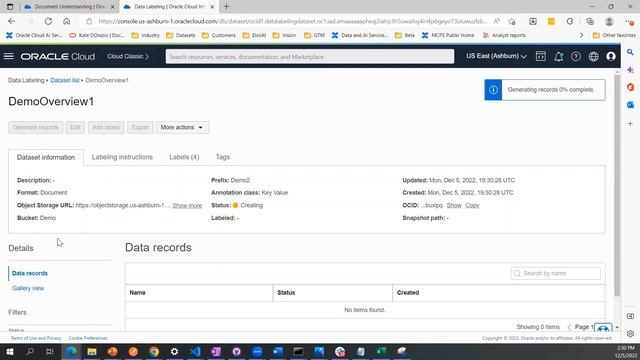Open Edge settings and more menu
Viewport: 640px width, 360px height.
click(629, 21)
